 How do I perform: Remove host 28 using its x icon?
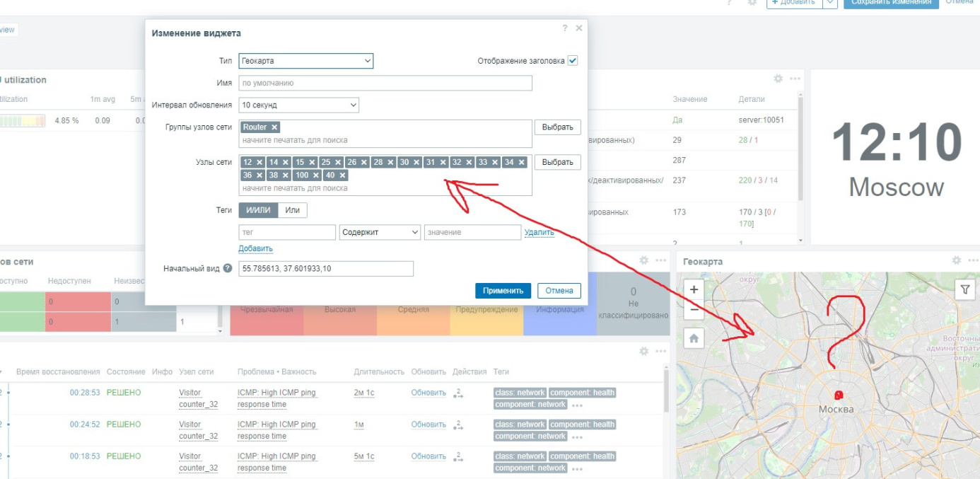pyautogui.click(x=390, y=162)
